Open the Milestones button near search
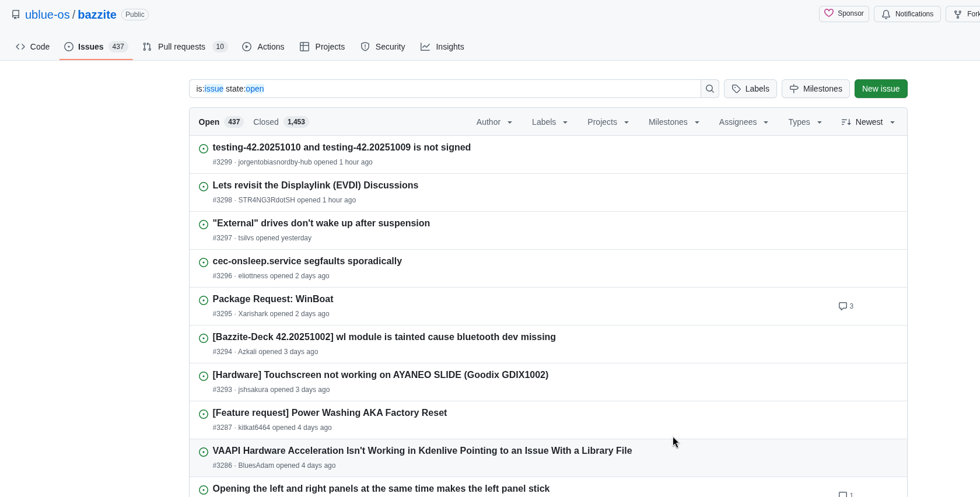This screenshot has height=497, width=980. coord(815,89)
